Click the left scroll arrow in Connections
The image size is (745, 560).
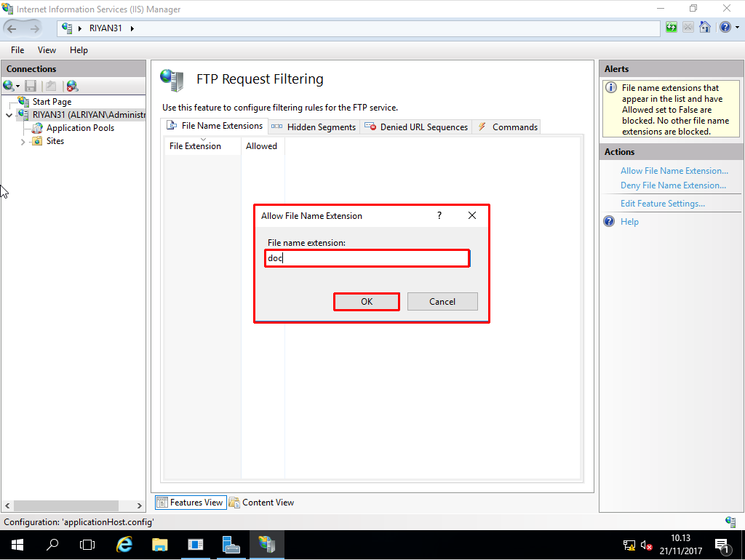pos(7,505)
